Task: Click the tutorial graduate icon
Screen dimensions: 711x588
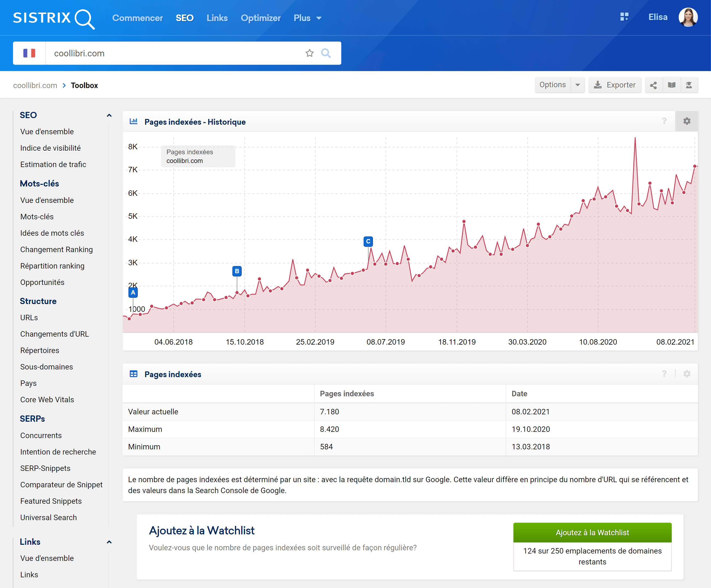Action: coord(689,85)
